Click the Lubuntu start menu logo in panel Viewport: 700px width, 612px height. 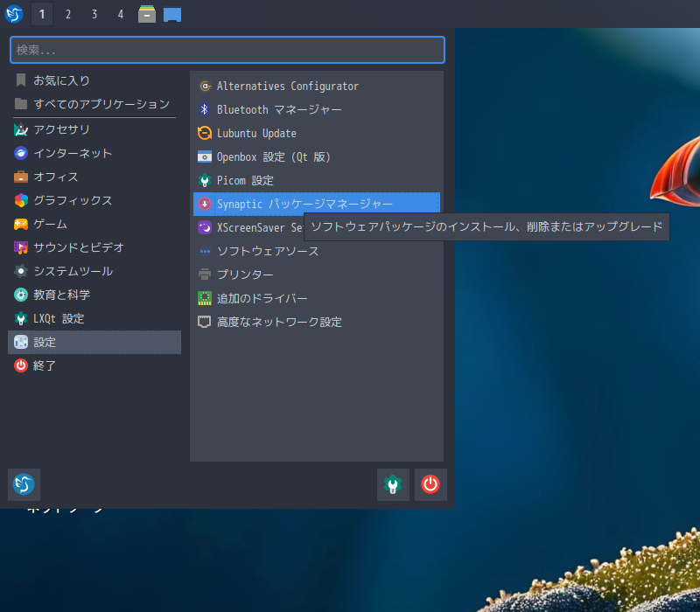pyautogui.click(x=14, y=14)
